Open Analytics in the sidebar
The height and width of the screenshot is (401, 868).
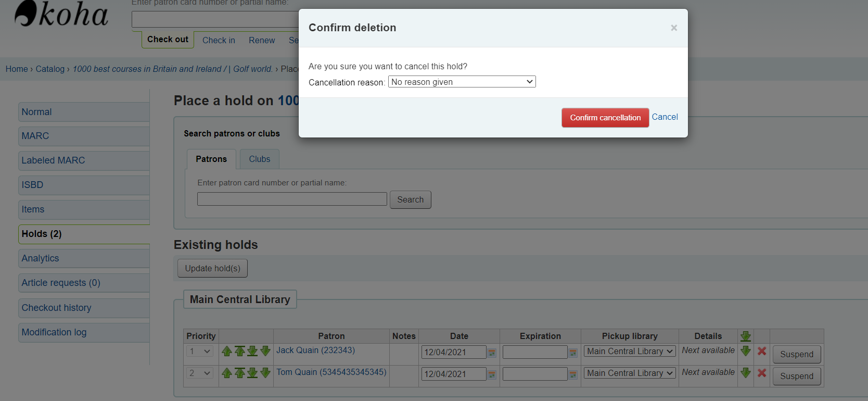point(84,258)
